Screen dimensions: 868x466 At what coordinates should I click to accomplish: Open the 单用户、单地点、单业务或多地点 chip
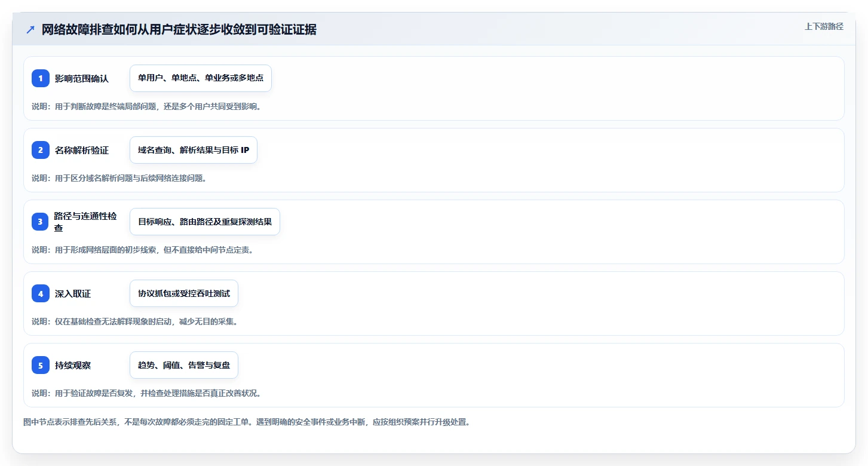[x=201, y=78]
